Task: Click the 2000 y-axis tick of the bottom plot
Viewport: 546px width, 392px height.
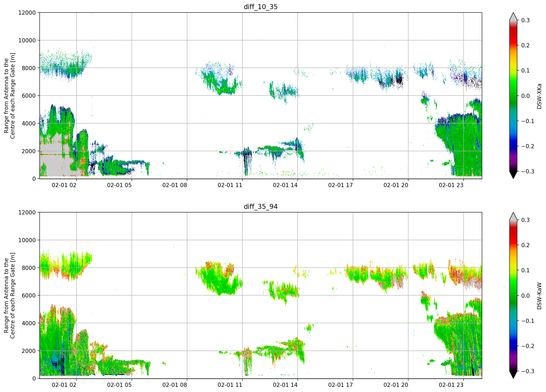Action: click(x=29, y=351)
